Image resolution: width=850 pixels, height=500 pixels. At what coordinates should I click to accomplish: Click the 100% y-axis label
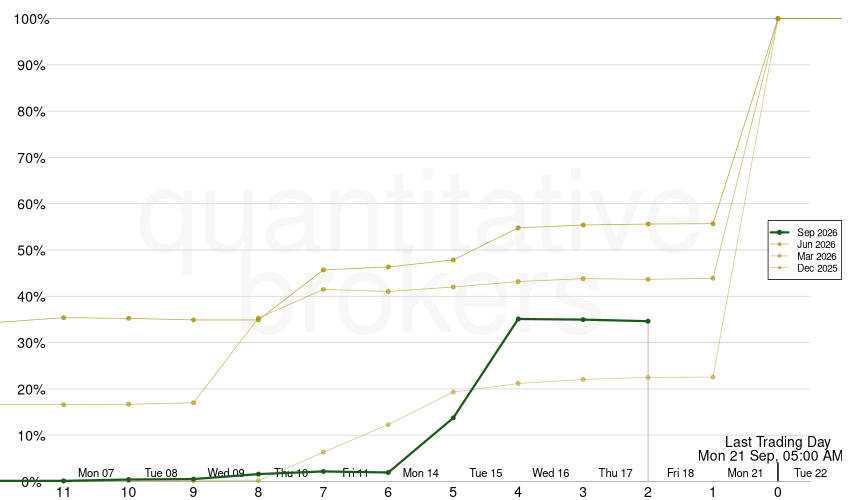pos(31,20)
